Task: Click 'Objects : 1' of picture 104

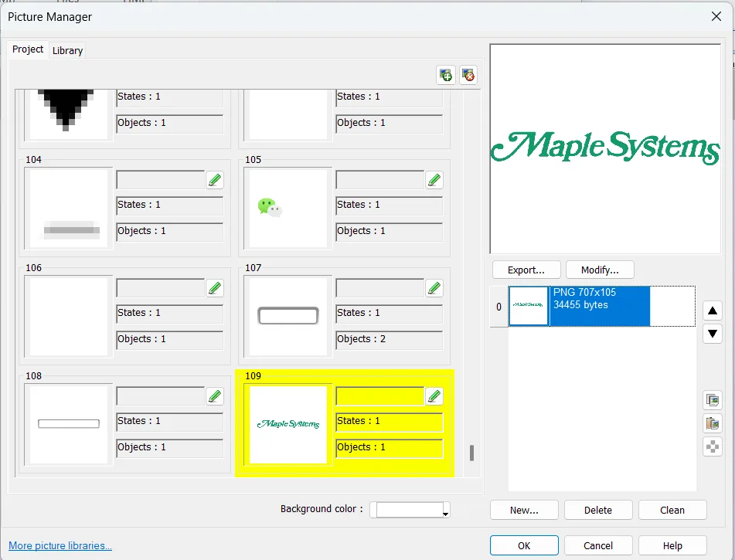Action: click(170, 232)
